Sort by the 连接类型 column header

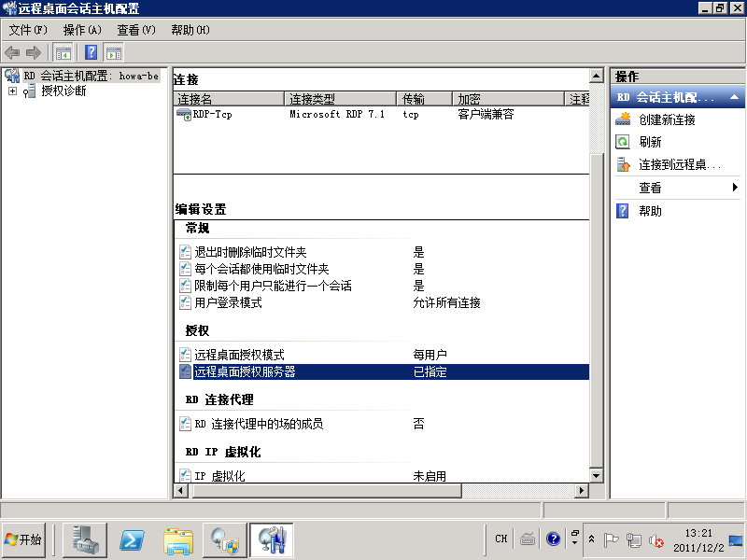[x=340, y=99]
